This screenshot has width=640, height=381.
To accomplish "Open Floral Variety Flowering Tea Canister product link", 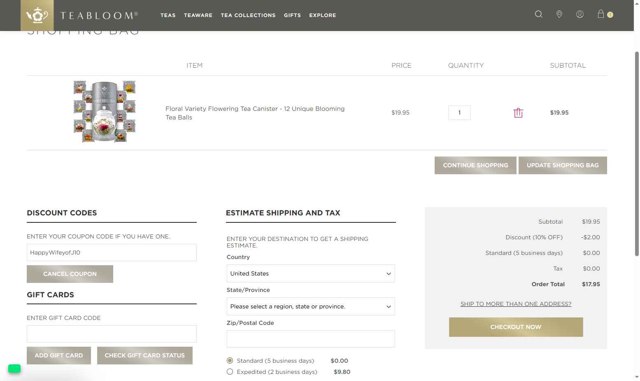I will coord(255,113).
